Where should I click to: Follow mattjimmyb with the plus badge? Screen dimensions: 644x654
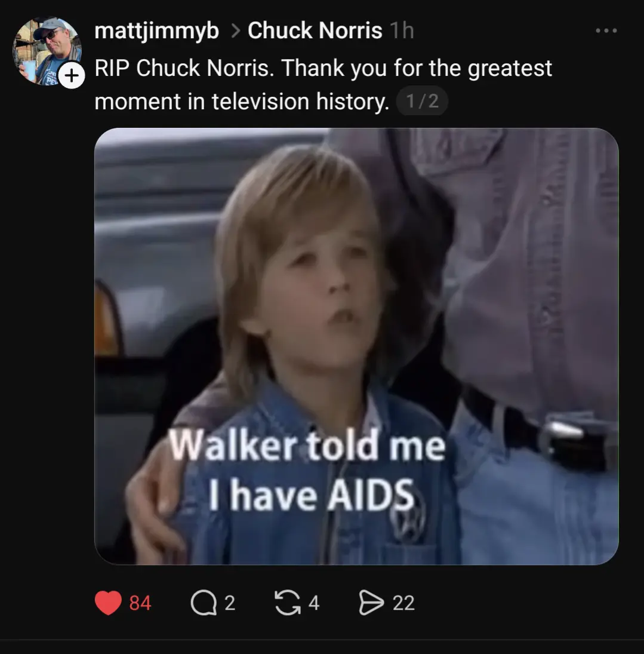pyautogui.click(x=72, y=75)
